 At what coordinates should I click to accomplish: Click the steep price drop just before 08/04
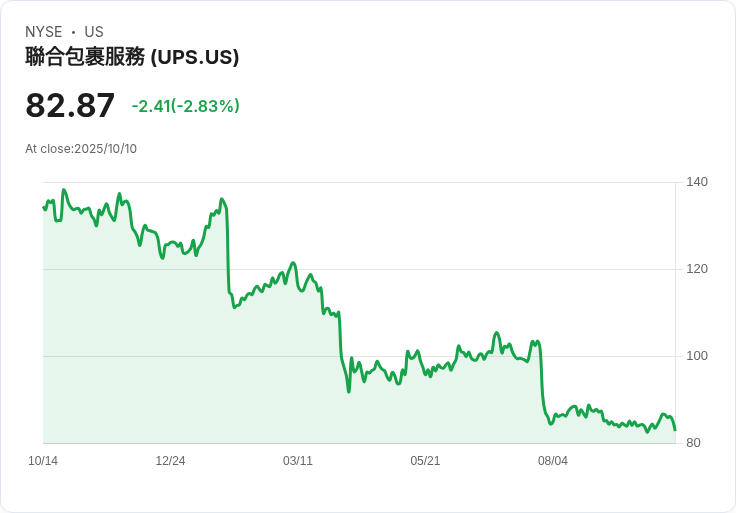[542, 380]
